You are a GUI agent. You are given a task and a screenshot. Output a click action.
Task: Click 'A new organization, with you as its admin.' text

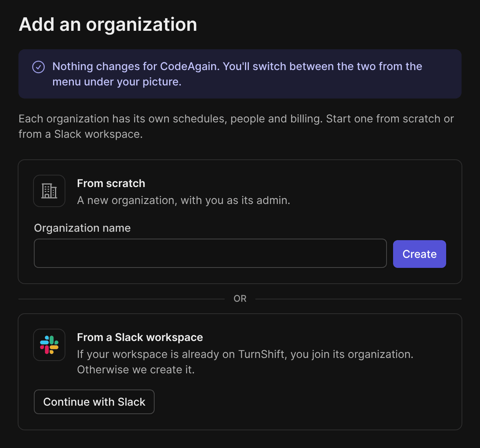point(183,200)
